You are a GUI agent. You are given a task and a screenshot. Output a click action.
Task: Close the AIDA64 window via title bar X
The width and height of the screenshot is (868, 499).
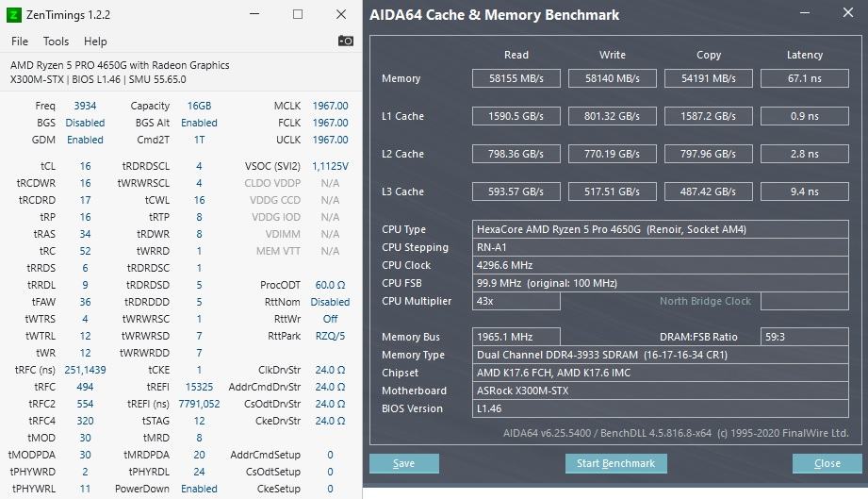pyautogui.click(x=848, y=13)
